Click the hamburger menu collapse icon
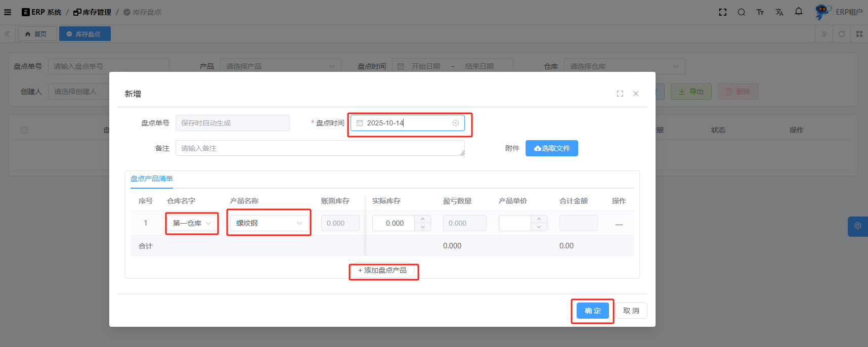868x347 pixels. [8, 12]
